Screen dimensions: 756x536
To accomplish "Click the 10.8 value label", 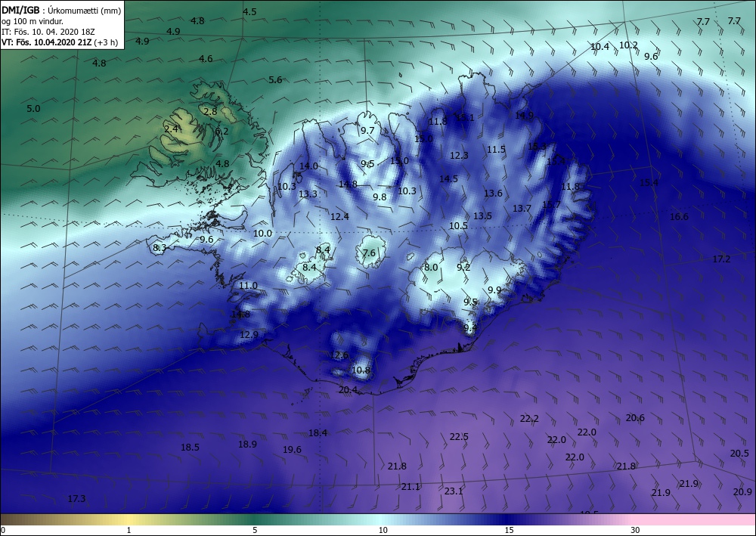I will tap(361, 370).
